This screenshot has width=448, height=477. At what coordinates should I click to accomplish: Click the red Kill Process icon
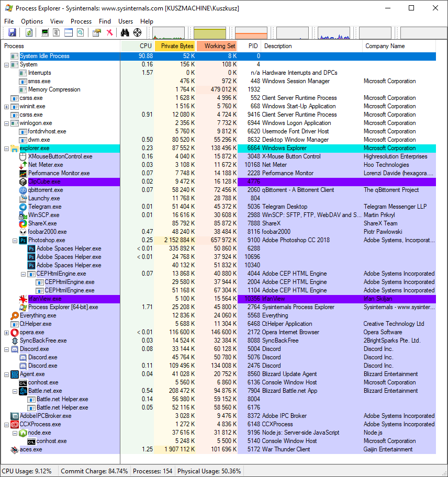tap(109, 32)
